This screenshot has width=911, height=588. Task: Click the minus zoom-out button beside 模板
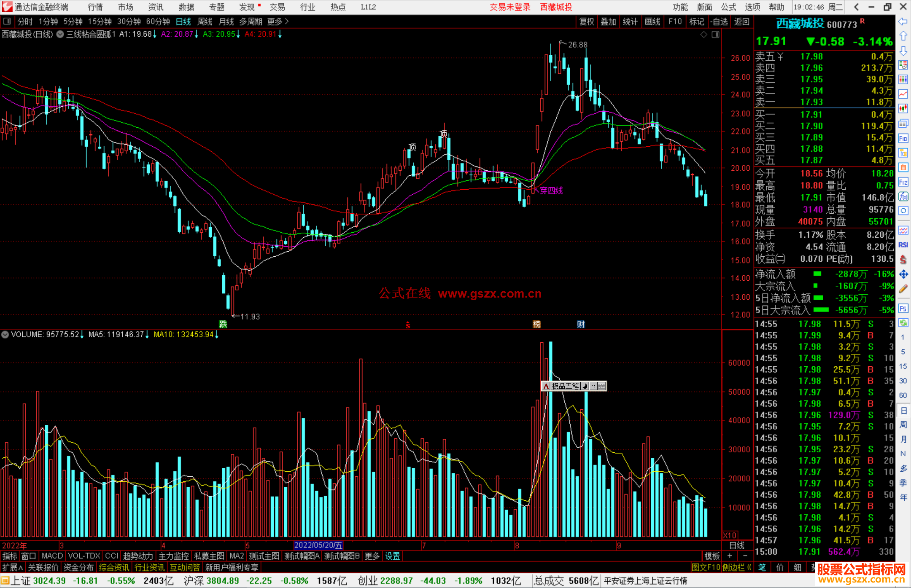745,556
